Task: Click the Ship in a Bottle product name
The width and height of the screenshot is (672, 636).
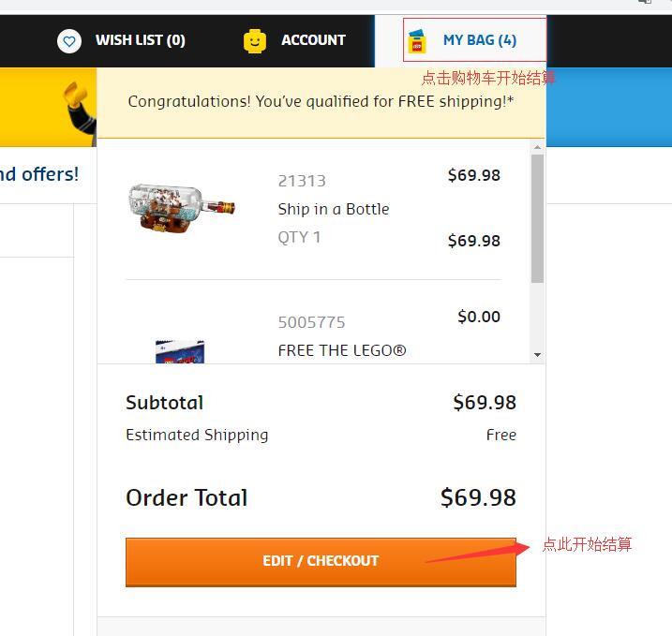Action: click(x=333, y=209)
